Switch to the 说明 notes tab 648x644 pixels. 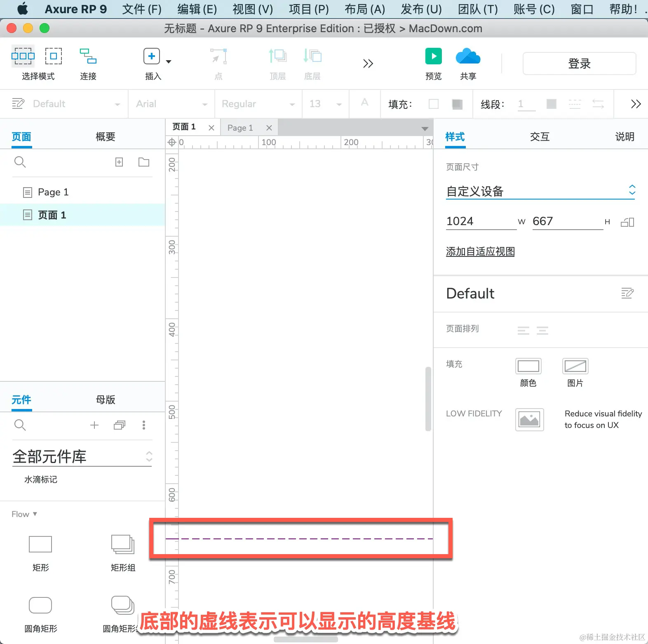click(x=625, y=136)
